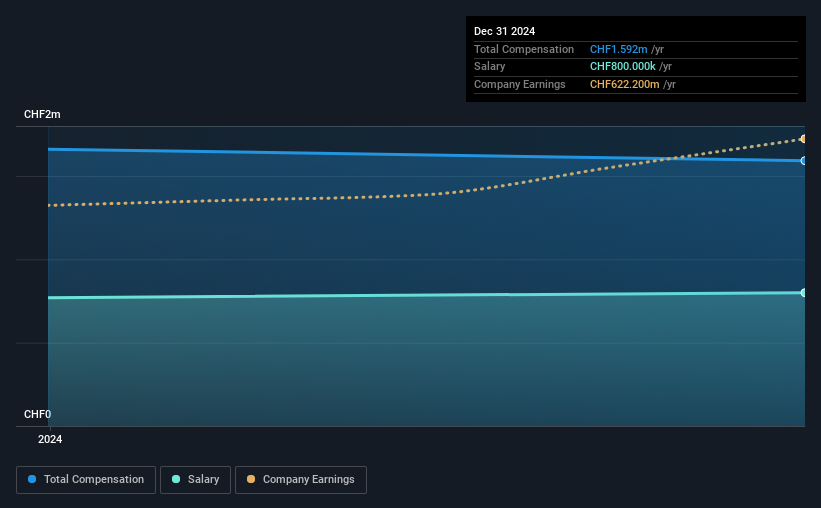Click the CHF2m y-axis label

click(42, 114)
